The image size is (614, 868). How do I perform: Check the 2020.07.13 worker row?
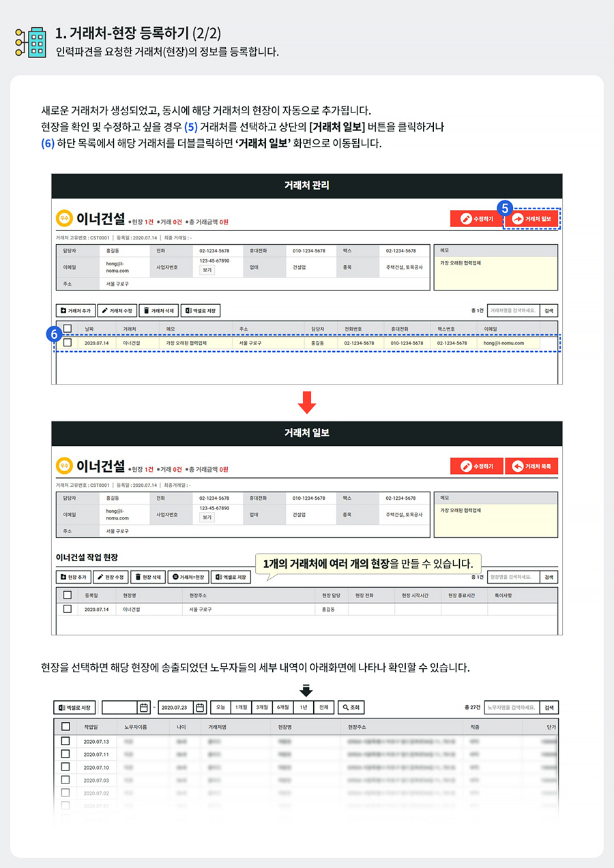(x=65, y=741)
